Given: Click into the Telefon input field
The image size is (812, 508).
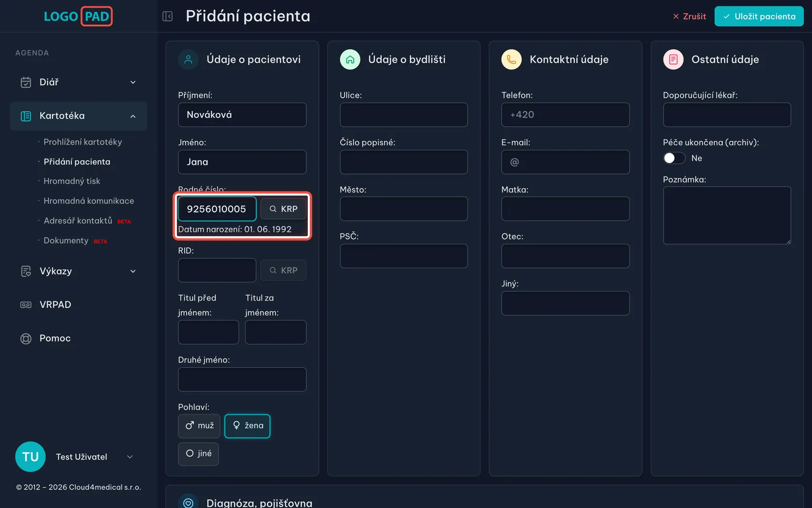Looking at the screenshot, I should (565, 115).
